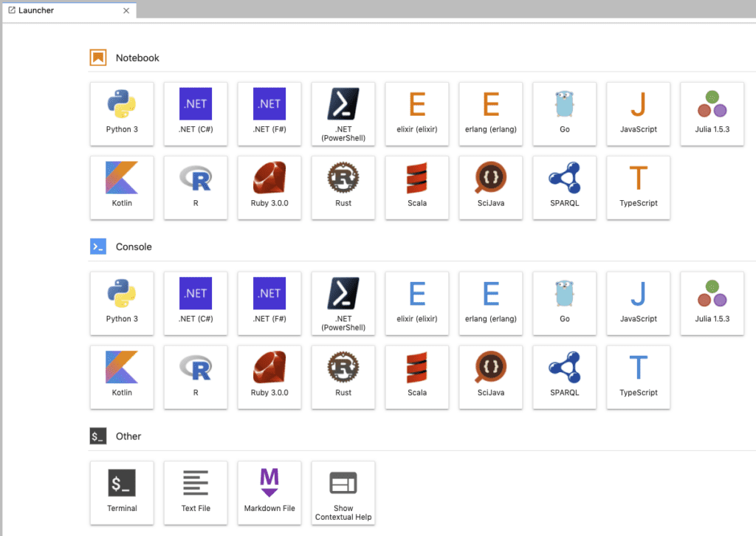Create a .NET (C#) notebook
756x536 pixels.
196,114
